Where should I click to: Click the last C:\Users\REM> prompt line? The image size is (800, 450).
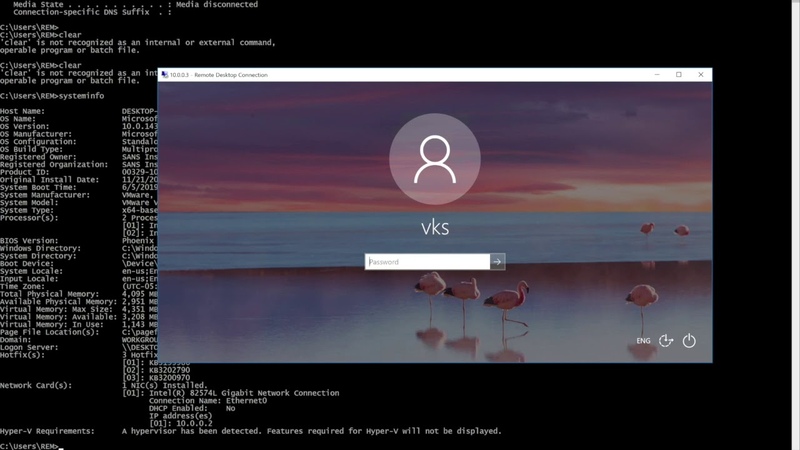[x=30, y=446]
